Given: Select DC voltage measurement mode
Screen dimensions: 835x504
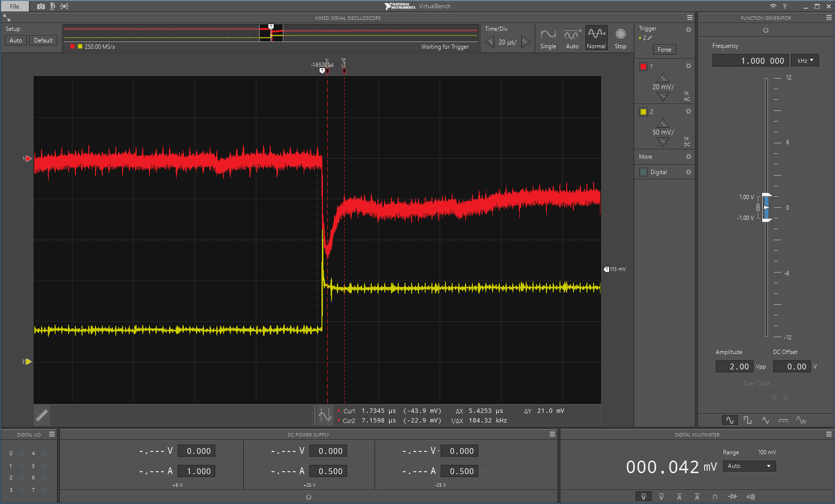Looking at the screenshot, I should coord(643,497).
